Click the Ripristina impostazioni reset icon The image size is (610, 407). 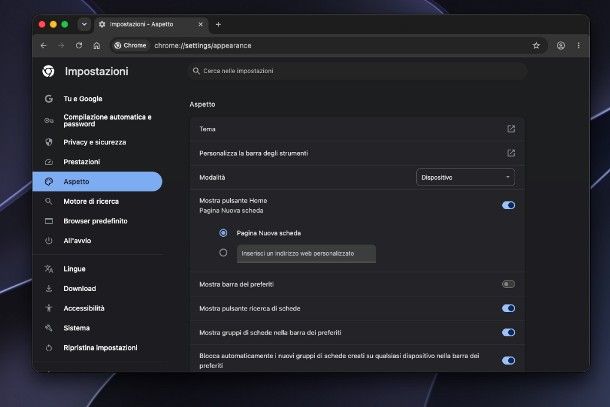coord(49,348)
